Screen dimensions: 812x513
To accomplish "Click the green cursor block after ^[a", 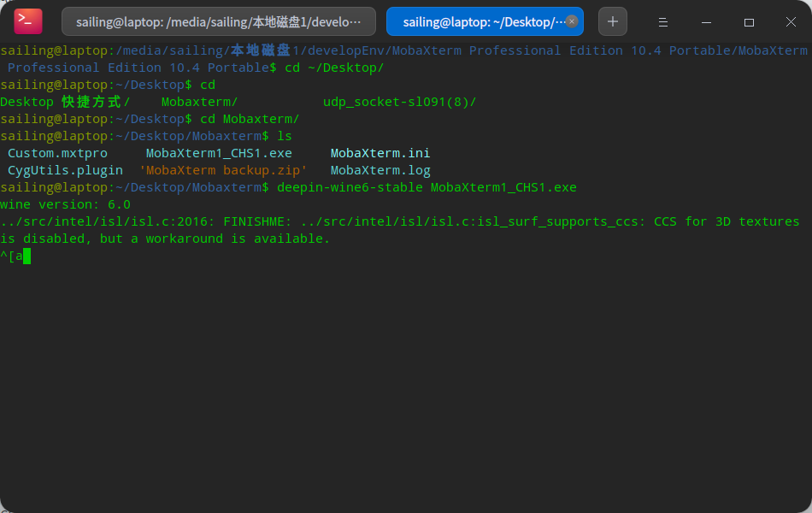I will pos(26,256).
